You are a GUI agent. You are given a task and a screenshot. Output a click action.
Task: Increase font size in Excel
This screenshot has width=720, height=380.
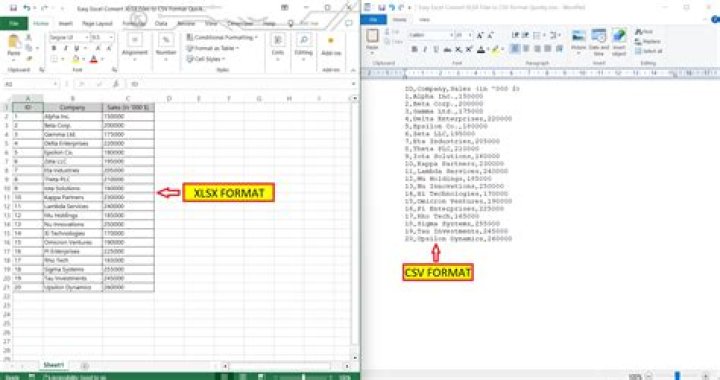tap(98, 48)
